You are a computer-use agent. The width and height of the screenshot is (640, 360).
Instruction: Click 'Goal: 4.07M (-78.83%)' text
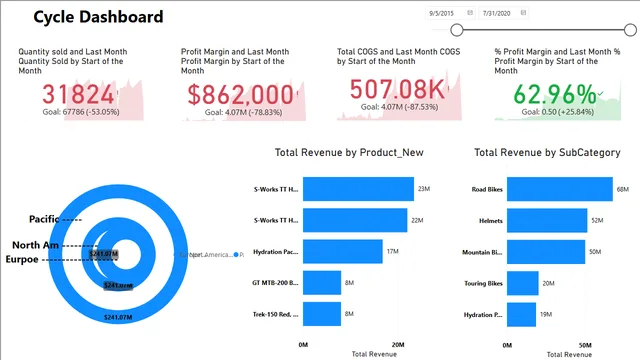243,112
